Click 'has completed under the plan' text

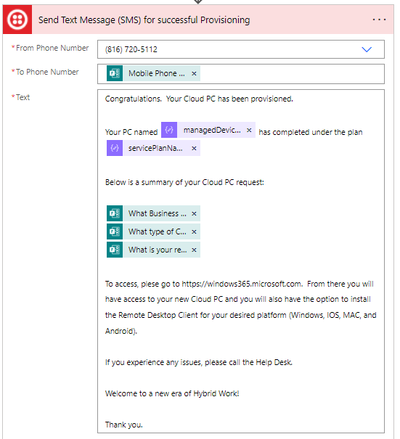311,132
